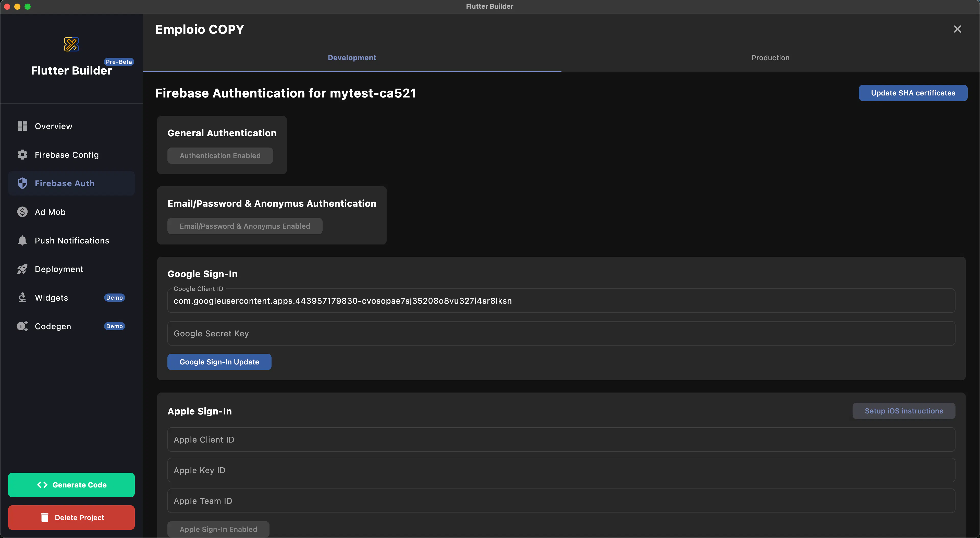Screen dimensions: 980x538
Task: Click Authentication Enabled button
Action: pos(220,156)
